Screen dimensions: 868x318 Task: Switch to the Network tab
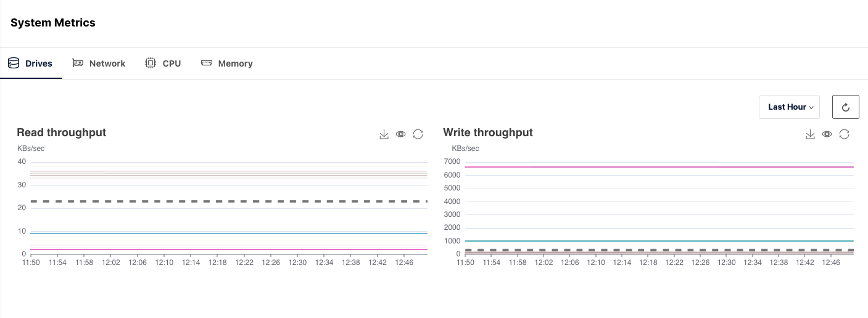coord(107,63)
